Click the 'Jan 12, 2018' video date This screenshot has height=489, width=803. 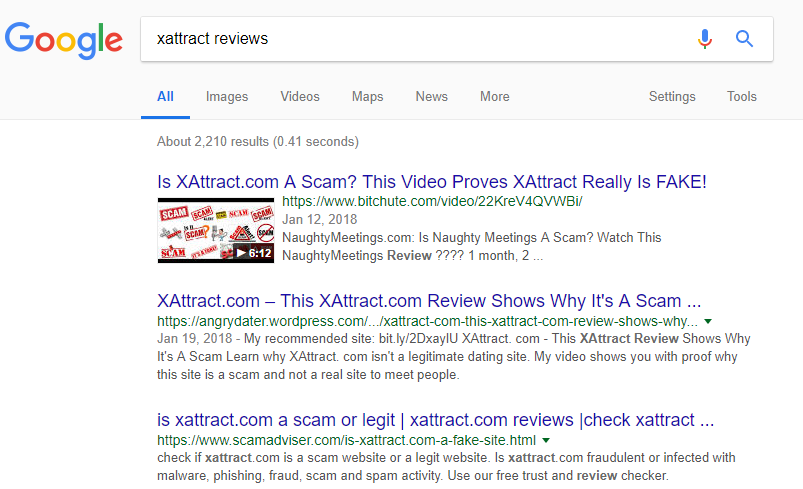(x=320, y=220)
